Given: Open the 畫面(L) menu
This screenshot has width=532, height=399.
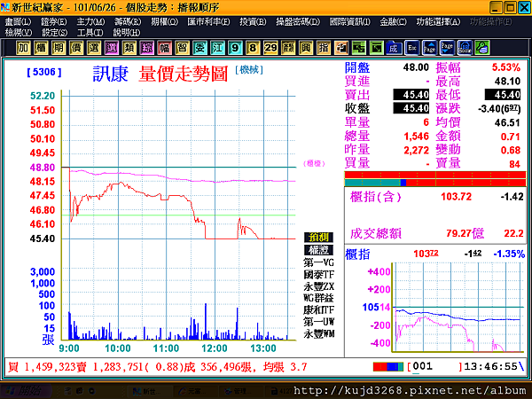Looking at the screenshot, I should (x=18, y=22).
